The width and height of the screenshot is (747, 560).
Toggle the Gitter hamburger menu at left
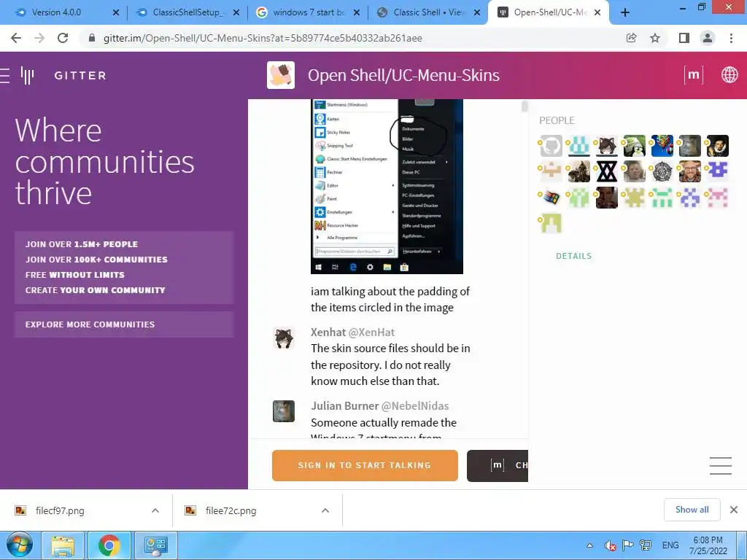[x=5, y=75]
